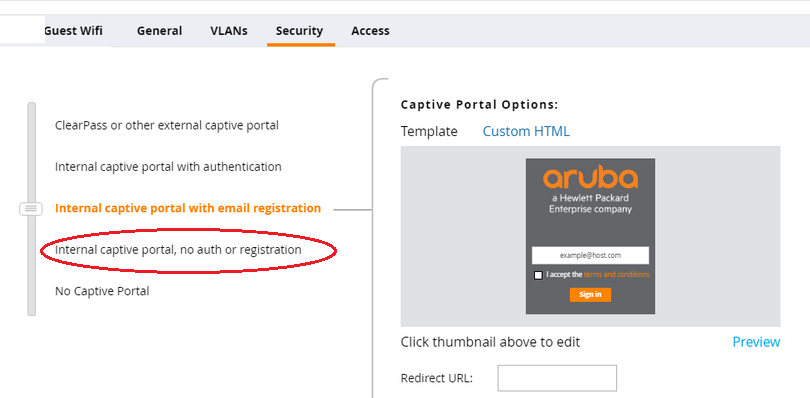Tick the I accept terms checkbox
The image size is (810, 398).
tap(538, 275)
